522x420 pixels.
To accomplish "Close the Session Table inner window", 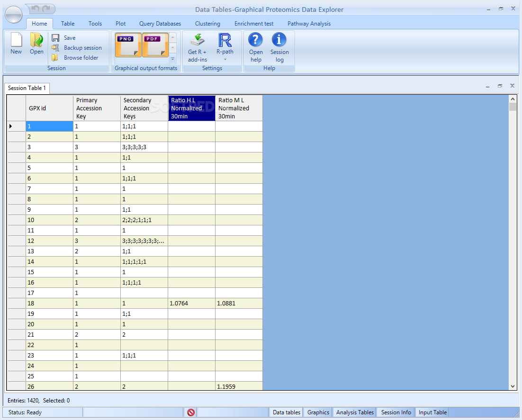I will tap(513, 86).
